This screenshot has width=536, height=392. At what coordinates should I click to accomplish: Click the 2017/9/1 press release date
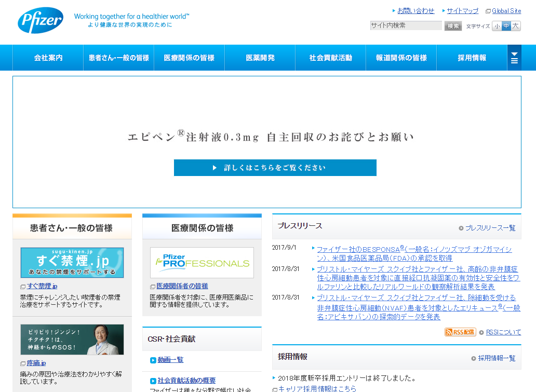pos(284,248)
